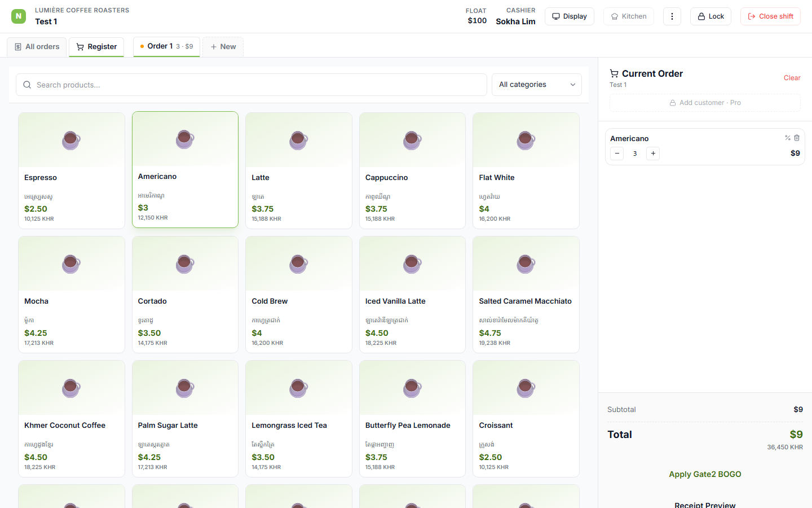Click Lumière Coffee Roasters store name
Screen dimensions: 812x508
pyautogui.click(x=82, y=10)
